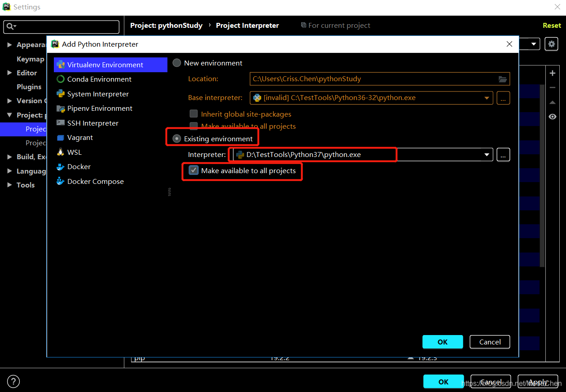
Task: Click the browse button next to Interpreter field
Action: 503,155
